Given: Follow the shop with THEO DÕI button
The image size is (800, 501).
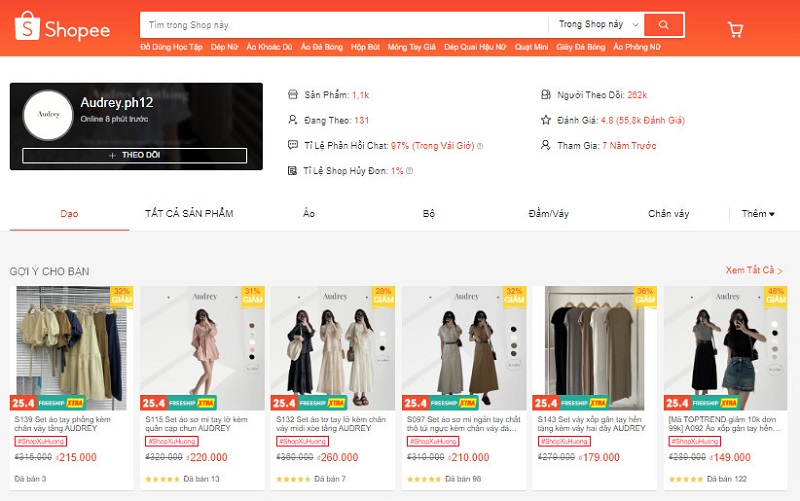Looking at the screenshot, I should click(x=134, y=156).
